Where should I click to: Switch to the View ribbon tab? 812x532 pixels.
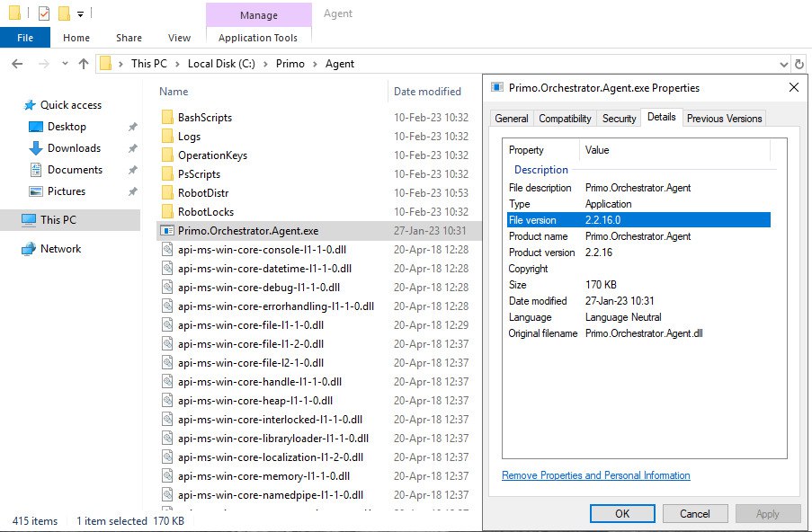coord(179,38)
